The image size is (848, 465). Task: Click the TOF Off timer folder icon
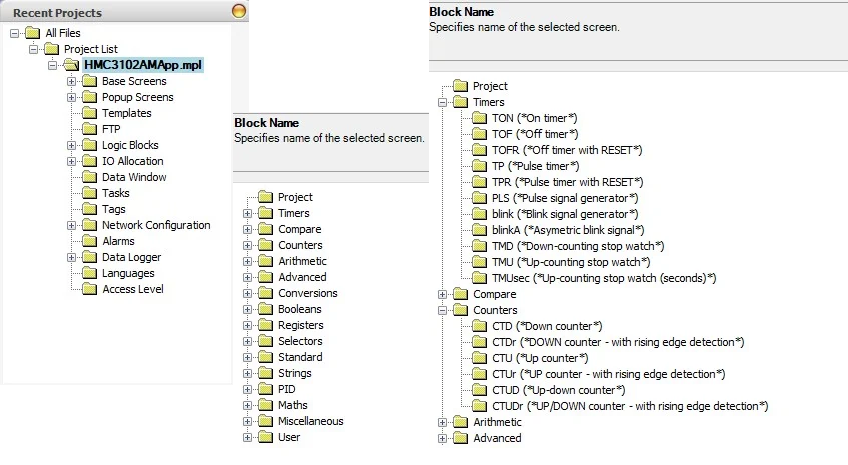click(x=479, y=134)
